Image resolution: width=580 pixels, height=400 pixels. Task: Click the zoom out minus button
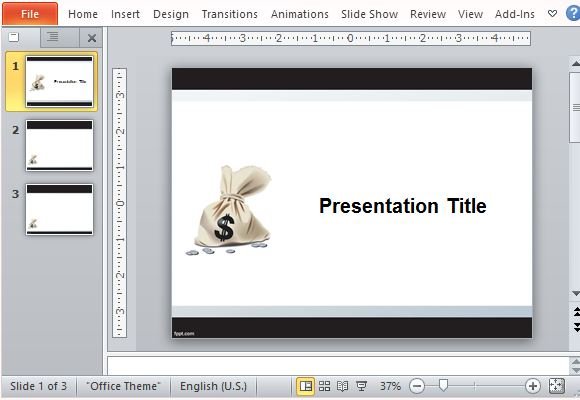pos(417,386)
